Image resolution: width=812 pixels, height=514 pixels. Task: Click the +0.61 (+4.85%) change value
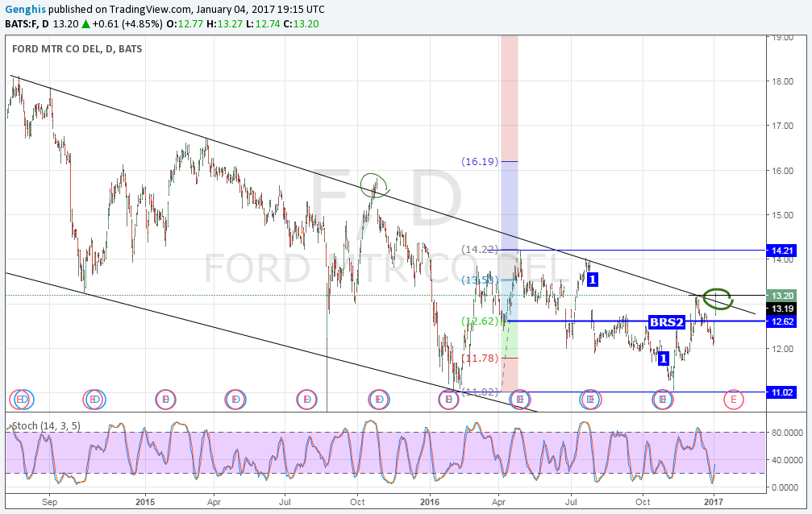tap(127, 24)
